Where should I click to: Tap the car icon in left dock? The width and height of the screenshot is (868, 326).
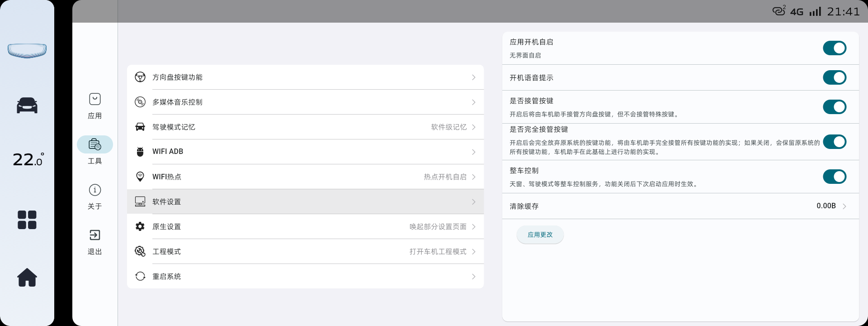[27, 105]
